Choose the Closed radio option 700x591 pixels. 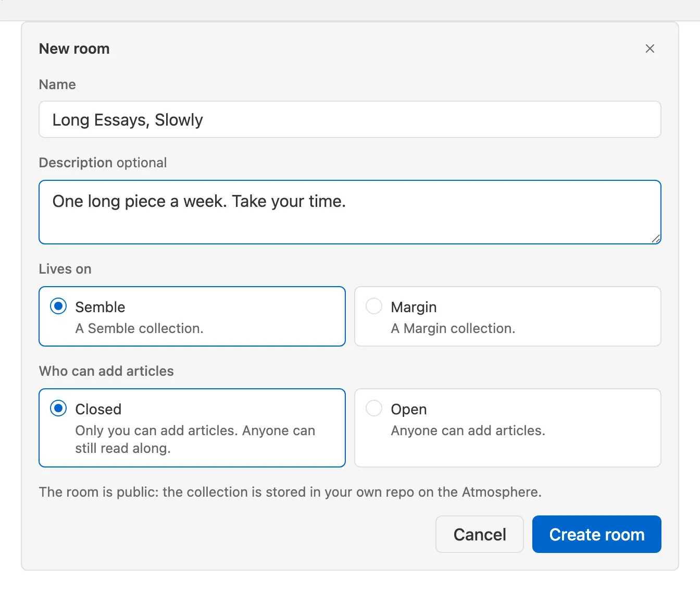click(58, 408)
